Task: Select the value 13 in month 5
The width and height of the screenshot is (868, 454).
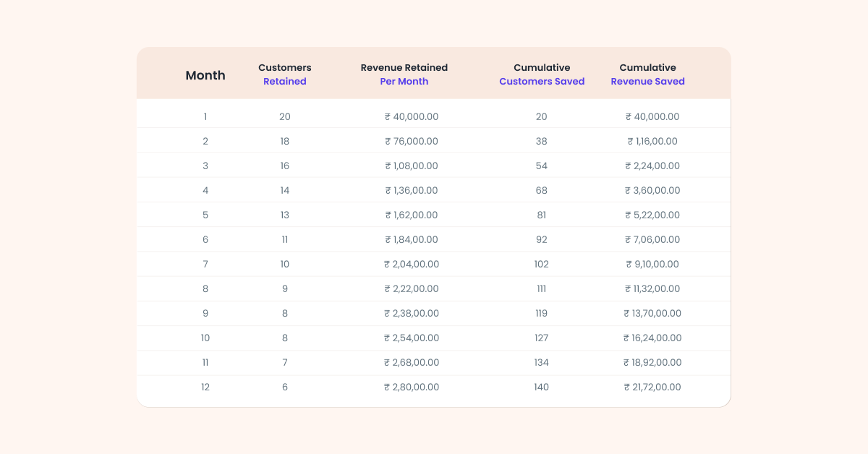Action: pyautogui.click(x=284, y=215)
